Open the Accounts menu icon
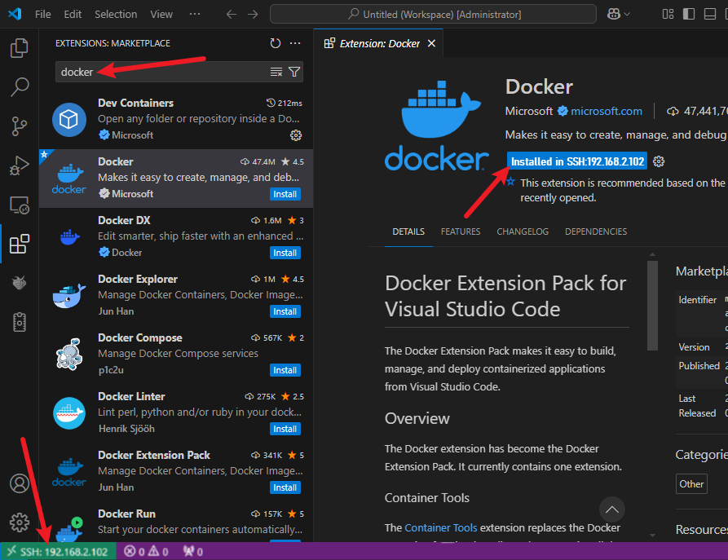 tap(19, 483)
